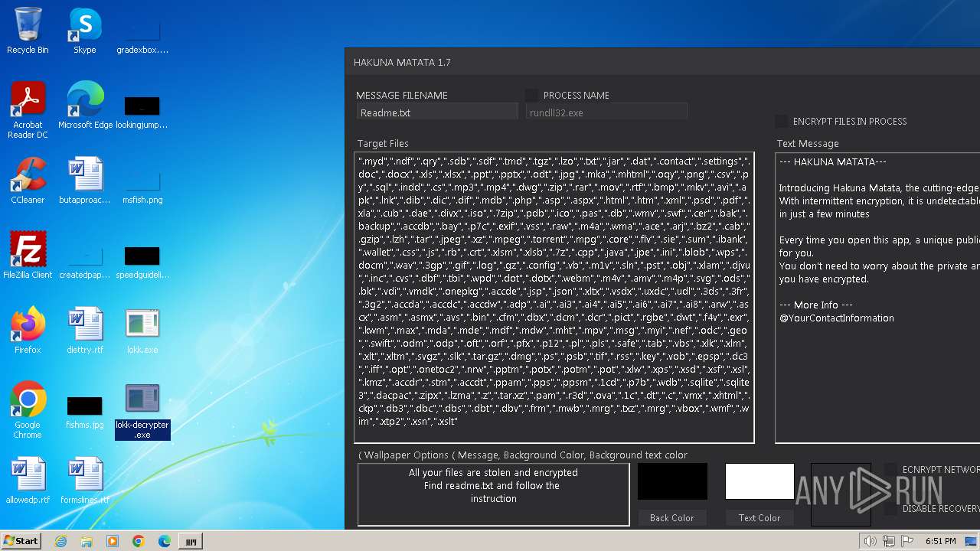Select the butapproac Word document icon
This screenshot has width=980, height=551.
click(84, 181)
